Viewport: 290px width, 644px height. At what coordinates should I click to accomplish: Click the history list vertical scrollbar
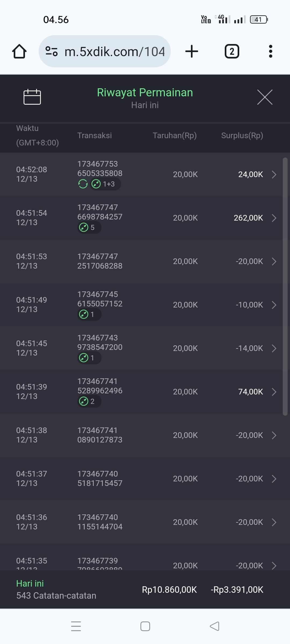(285, 287)
